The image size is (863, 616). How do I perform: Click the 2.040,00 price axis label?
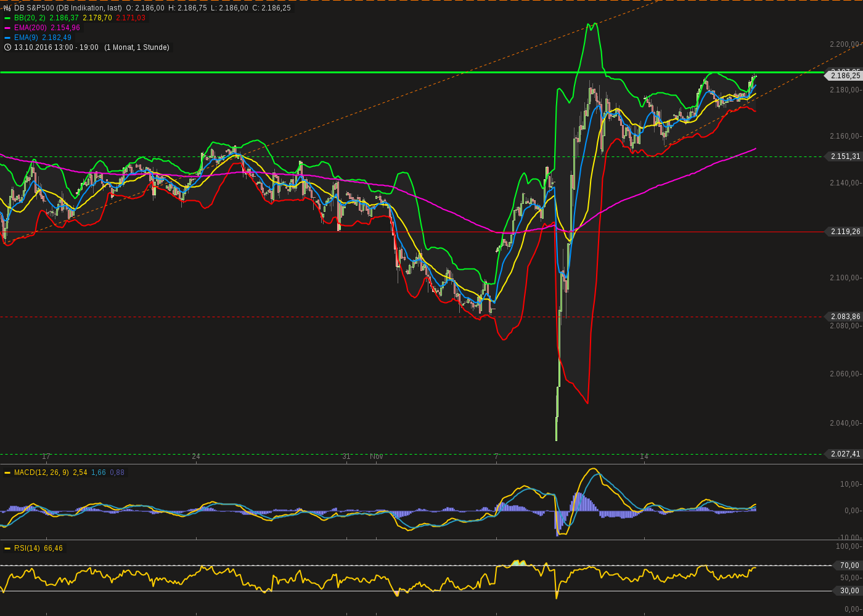click(845, 423)
